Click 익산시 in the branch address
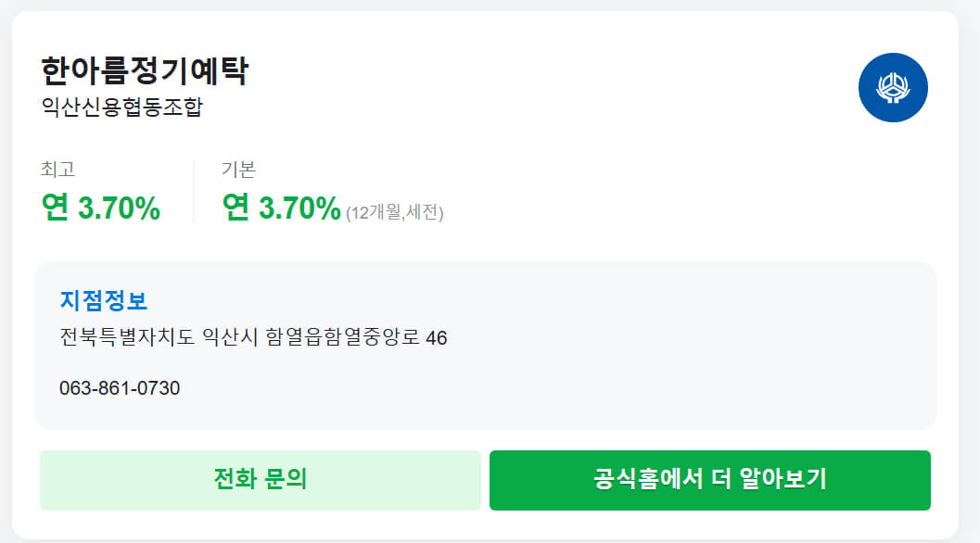Screen dimensions: 980x543 coord(229,337)
